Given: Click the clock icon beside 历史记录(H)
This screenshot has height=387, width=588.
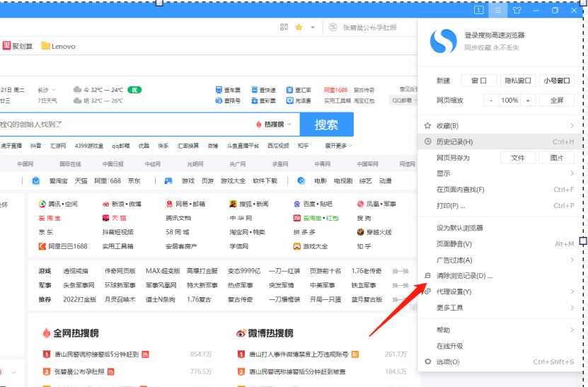Looking at the screenshot, I should (x=427, y=141).
